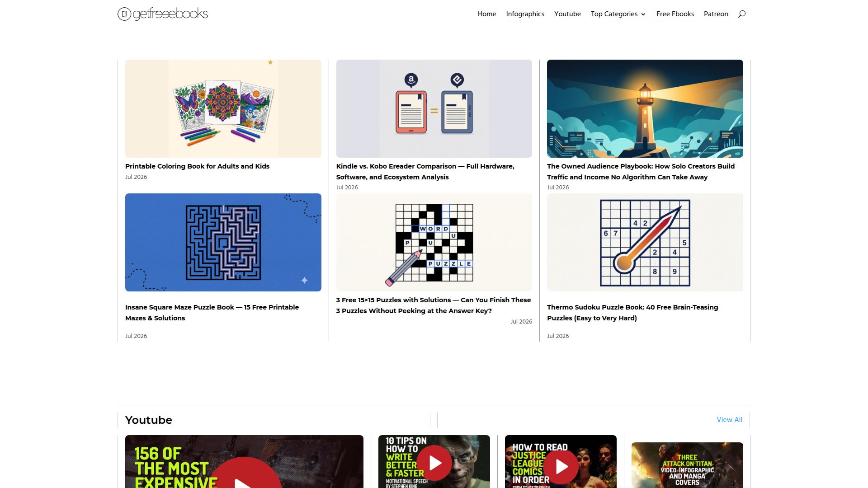Open The Owned Audience Playbook article title
The width and height of the screenshot is (868, 488).
click(641, 172)
